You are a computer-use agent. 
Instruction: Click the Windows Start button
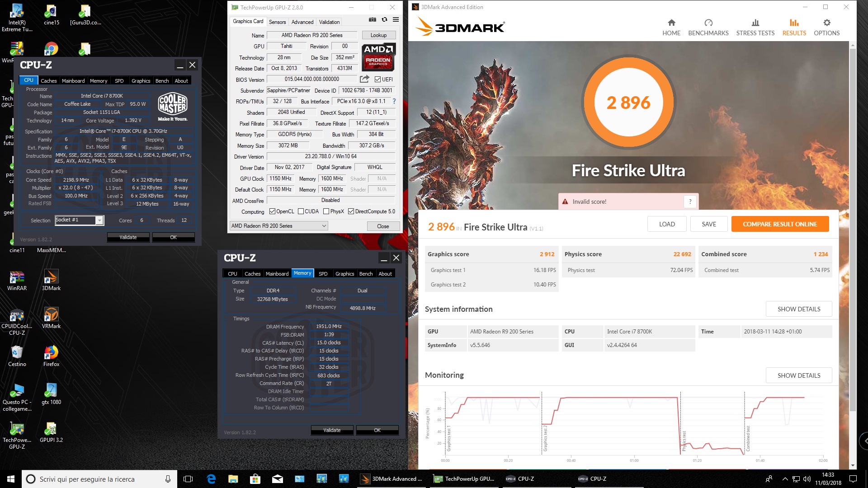[11, 479]
